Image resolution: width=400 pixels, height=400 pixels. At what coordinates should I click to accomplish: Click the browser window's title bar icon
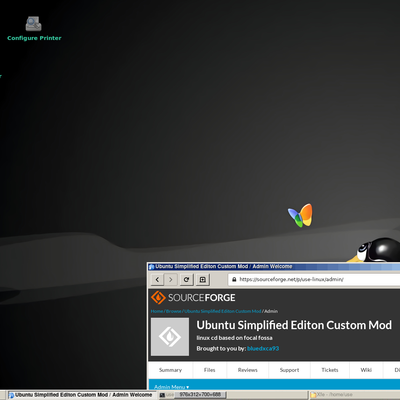click(x=151, y=266)
